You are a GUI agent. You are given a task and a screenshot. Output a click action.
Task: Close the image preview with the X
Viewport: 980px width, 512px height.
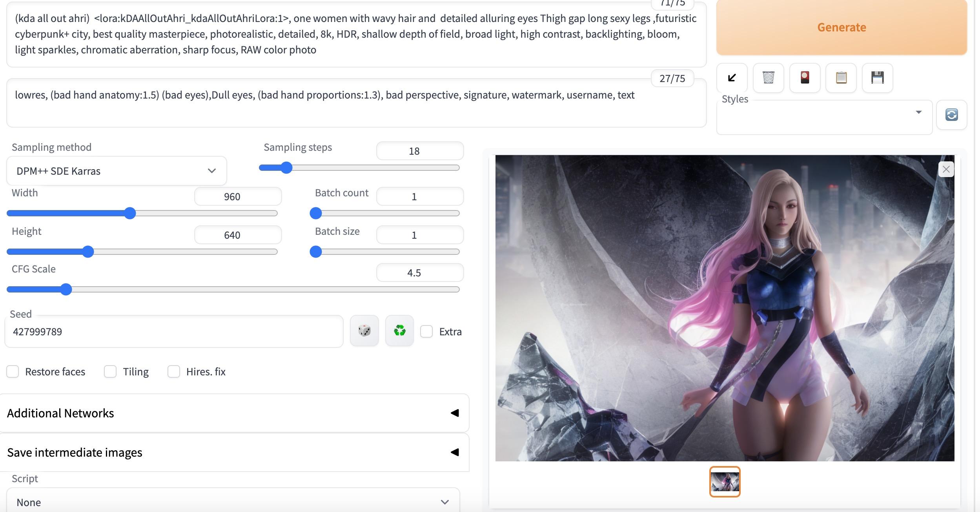pyautogui.click(x=946, y=169)
